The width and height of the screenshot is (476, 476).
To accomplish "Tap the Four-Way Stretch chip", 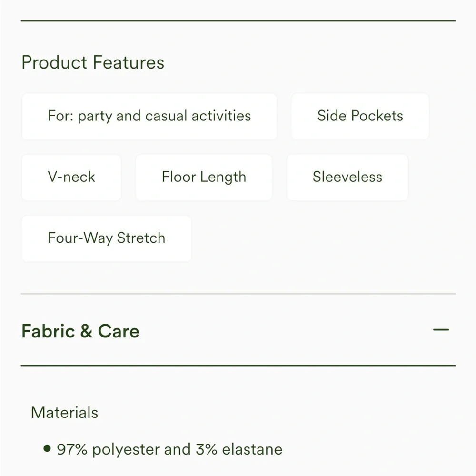I will [x=107, y=238].
